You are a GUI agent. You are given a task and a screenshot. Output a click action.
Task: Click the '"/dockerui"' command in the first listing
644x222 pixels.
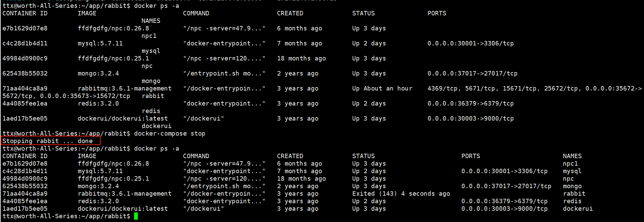coord(203,119)
